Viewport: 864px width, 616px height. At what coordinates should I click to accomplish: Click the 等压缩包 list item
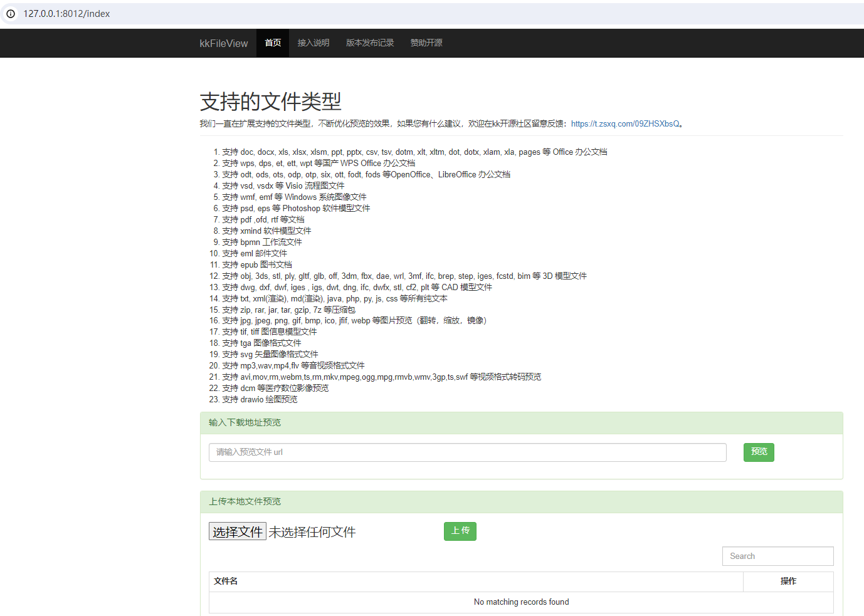tap(288, 310)
